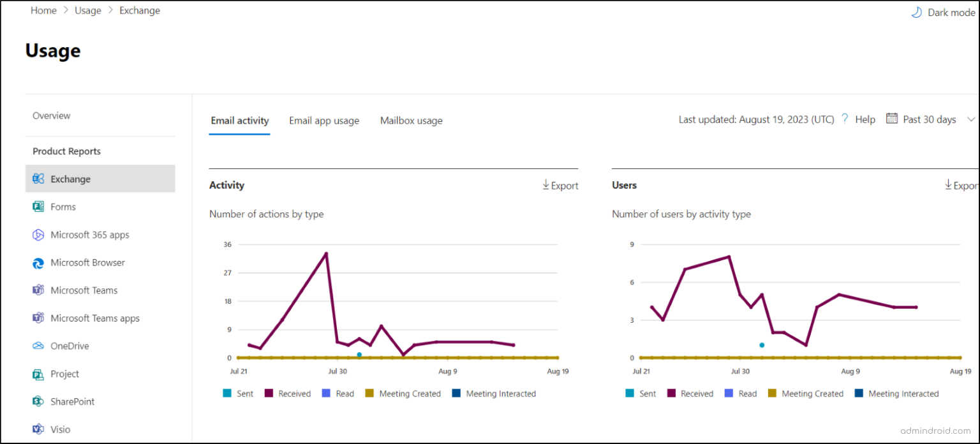980x444 pixels.
Task: Hide the Received series in Activity legend
Action: (287, 394)
